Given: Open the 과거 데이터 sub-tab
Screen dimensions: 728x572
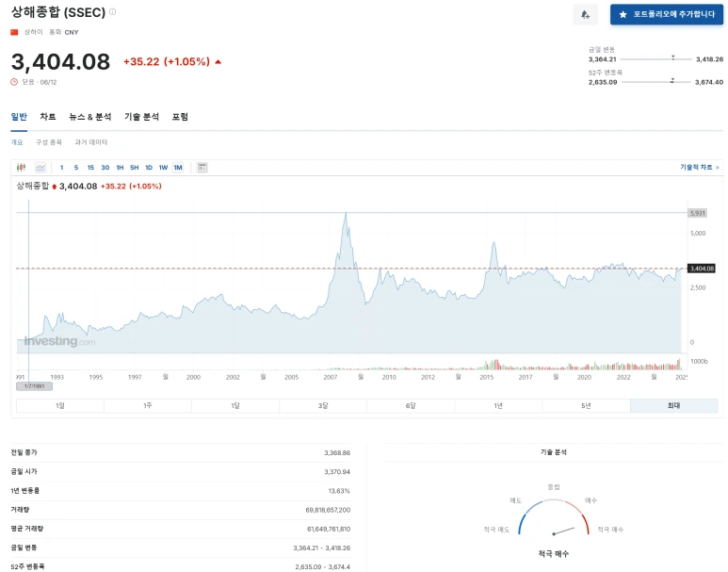Looking at the screenshot, I should tap(91, 142).
